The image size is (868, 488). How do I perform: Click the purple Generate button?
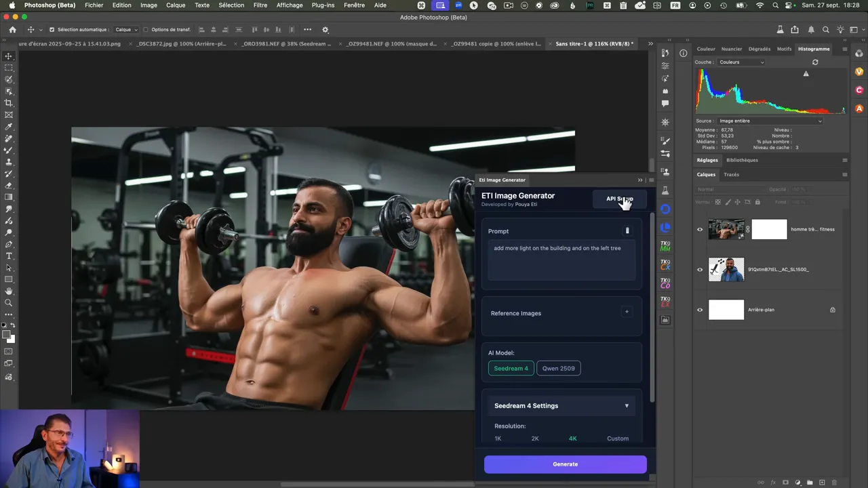(x=565, y=464)
